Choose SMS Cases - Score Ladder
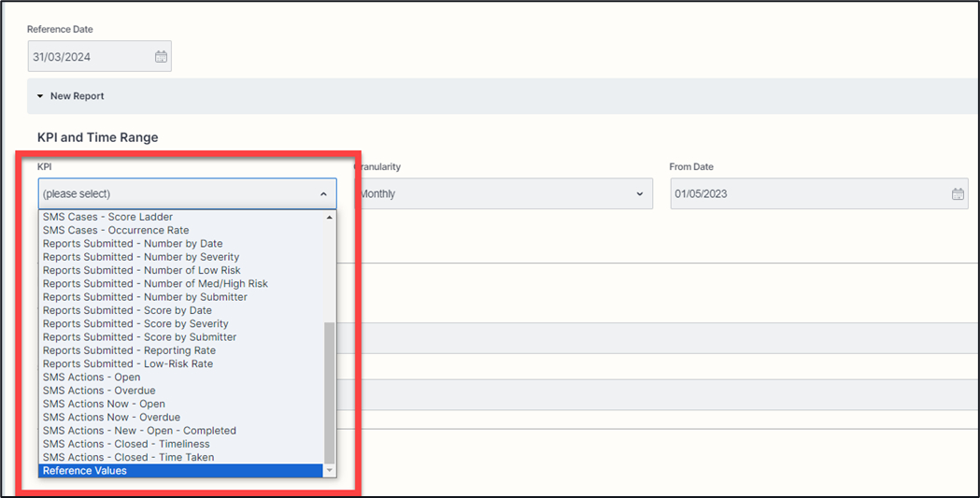Screen dimensions: 980x498 (107, 217)
